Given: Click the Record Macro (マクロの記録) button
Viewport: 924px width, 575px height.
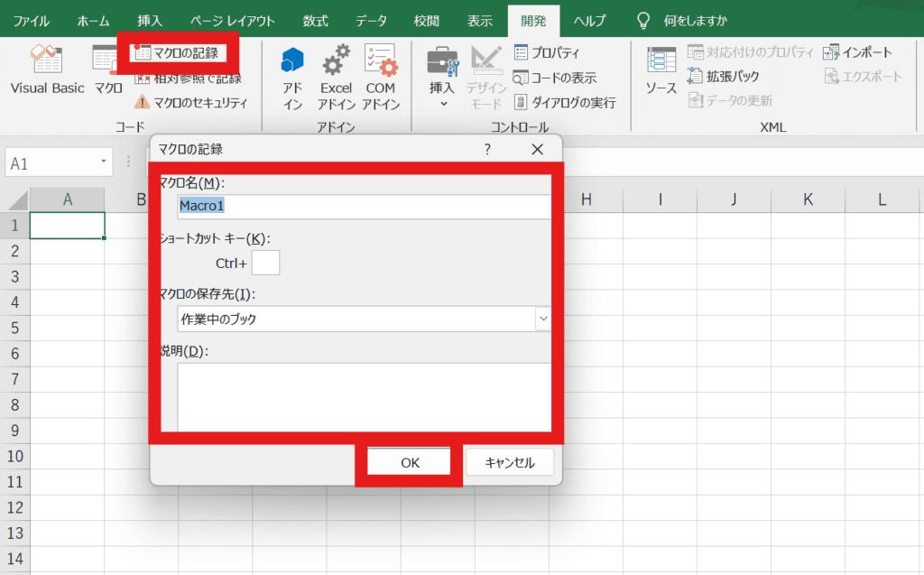Looking at the screenshot, I should (x=177, y=53).
